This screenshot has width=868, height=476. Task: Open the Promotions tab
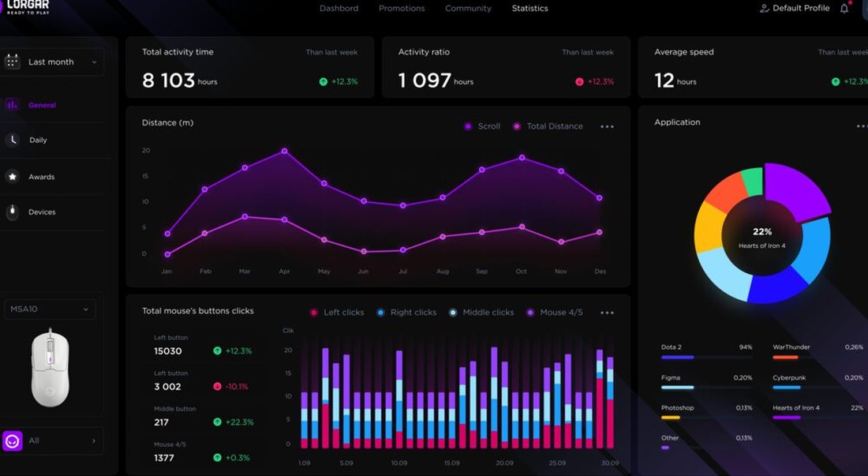pos(402,9)
